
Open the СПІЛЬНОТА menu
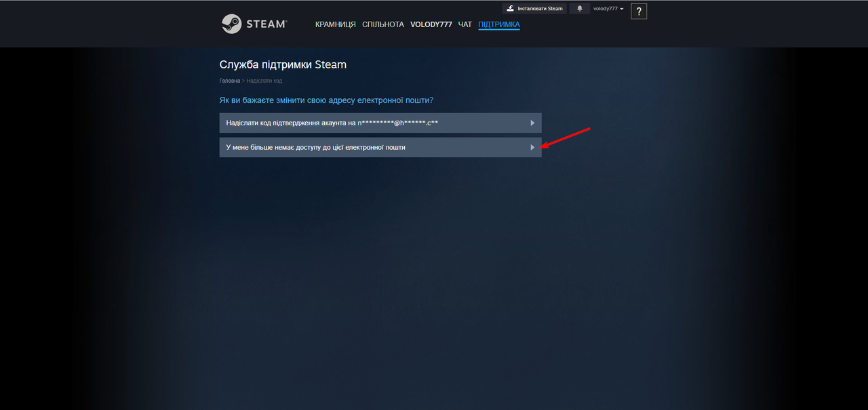coord(383,24)
